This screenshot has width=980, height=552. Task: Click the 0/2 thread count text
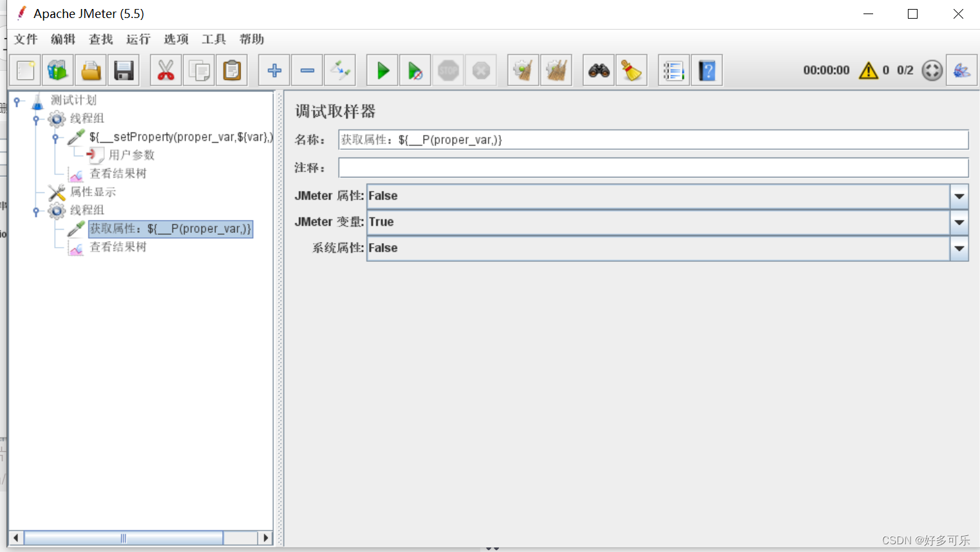(x=905, y=70)
